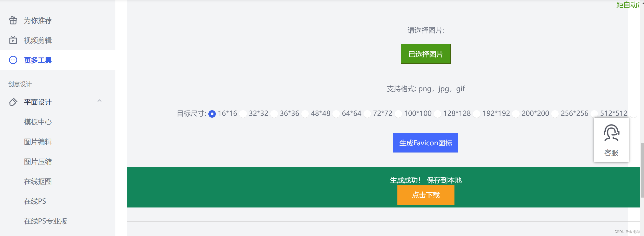Select the 更多工具 menu item
The height and width of the screenshot is (236, 644).
[x=58, y=60]
